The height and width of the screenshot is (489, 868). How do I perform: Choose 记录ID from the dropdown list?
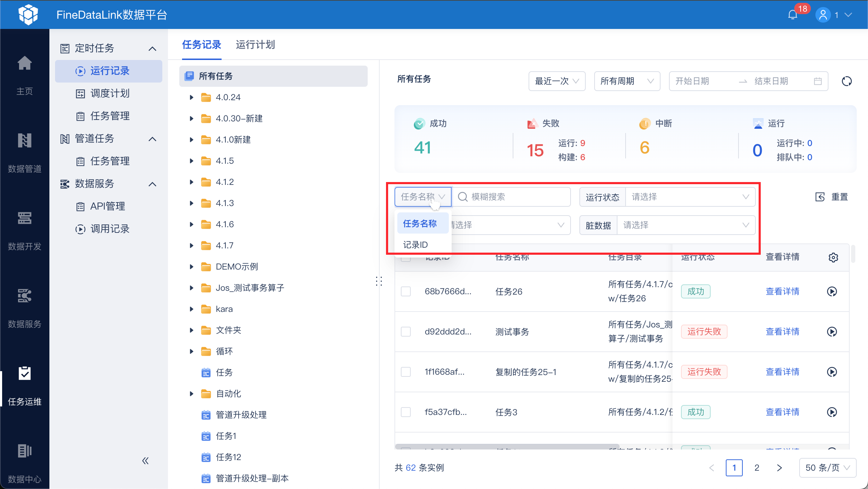(415, 244)
